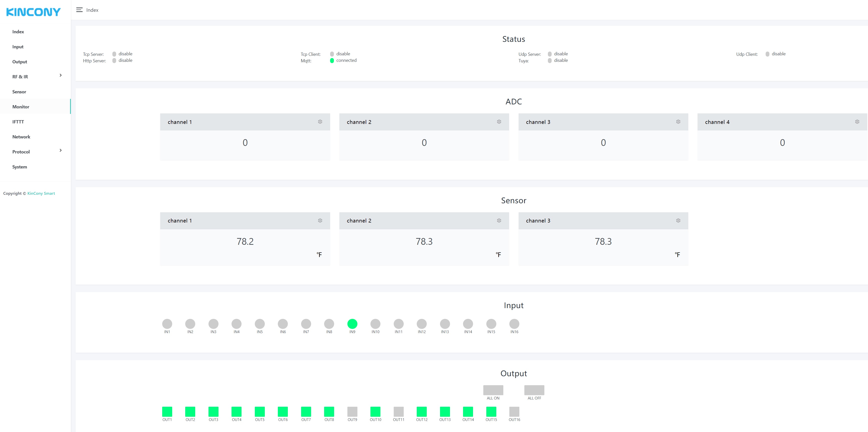Open ADC channel 1 settings gear
The image size is (868, 432).
point(320,122)
